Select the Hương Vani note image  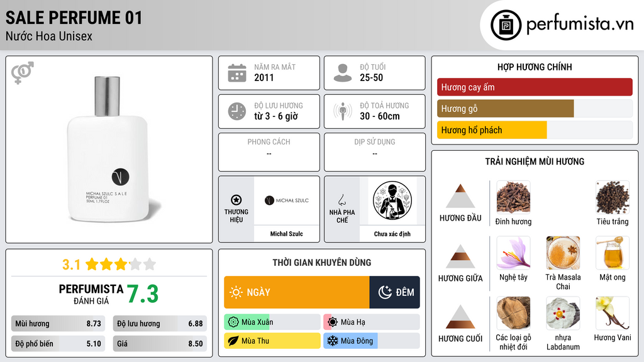(613, 314)
